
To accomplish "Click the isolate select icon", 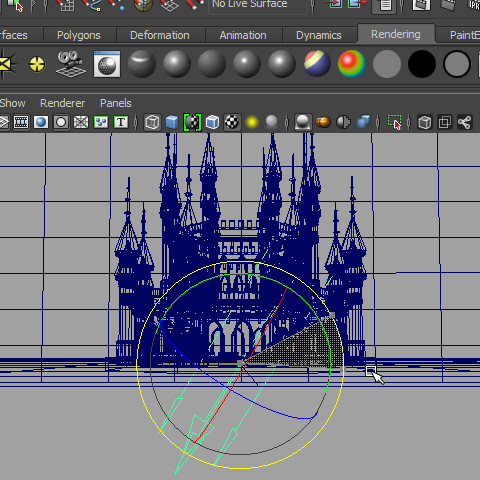I will point(395,122).
